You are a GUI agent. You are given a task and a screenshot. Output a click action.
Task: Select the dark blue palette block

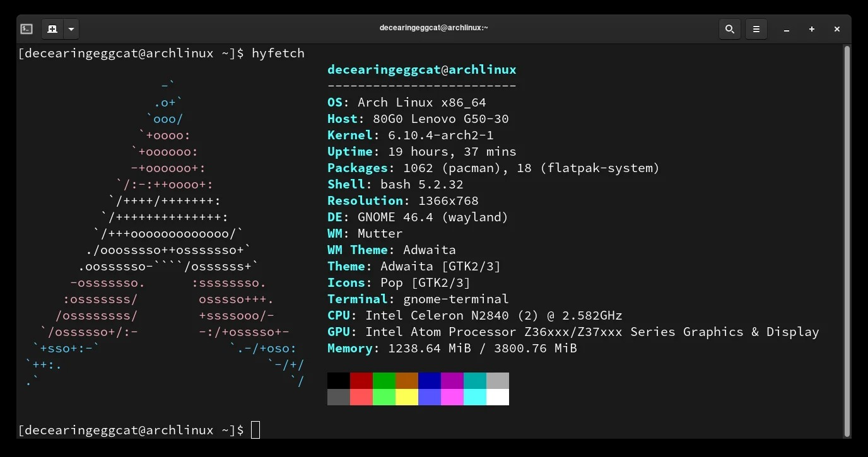point(430,381)
